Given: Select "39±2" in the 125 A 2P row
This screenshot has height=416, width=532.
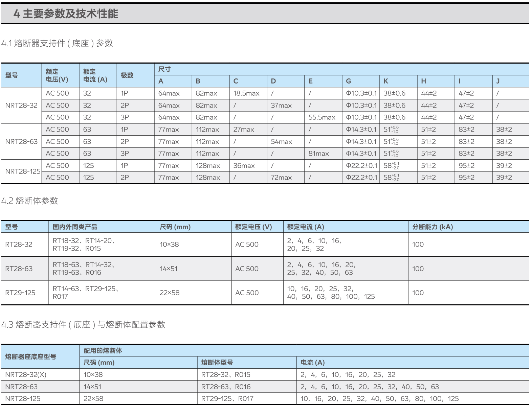Looking at the screenshot, I should (504, 178).
